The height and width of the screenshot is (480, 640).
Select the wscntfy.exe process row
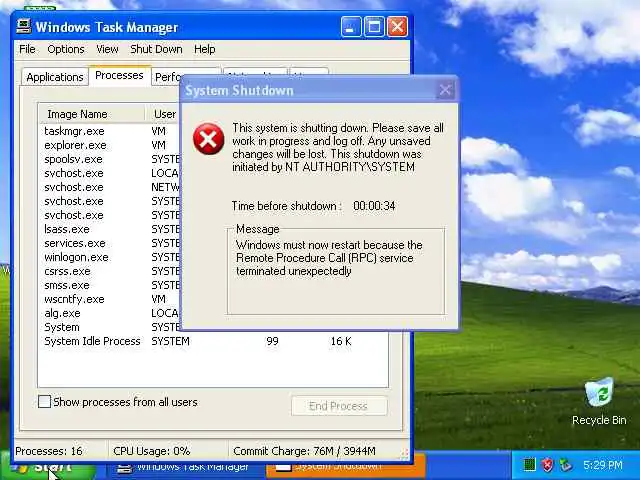tap(110, 299)
